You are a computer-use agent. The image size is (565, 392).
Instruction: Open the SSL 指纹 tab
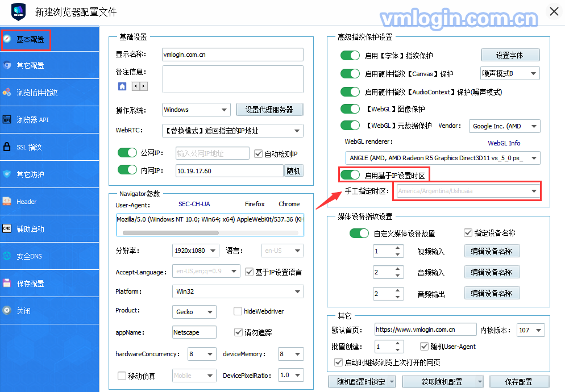49,147
